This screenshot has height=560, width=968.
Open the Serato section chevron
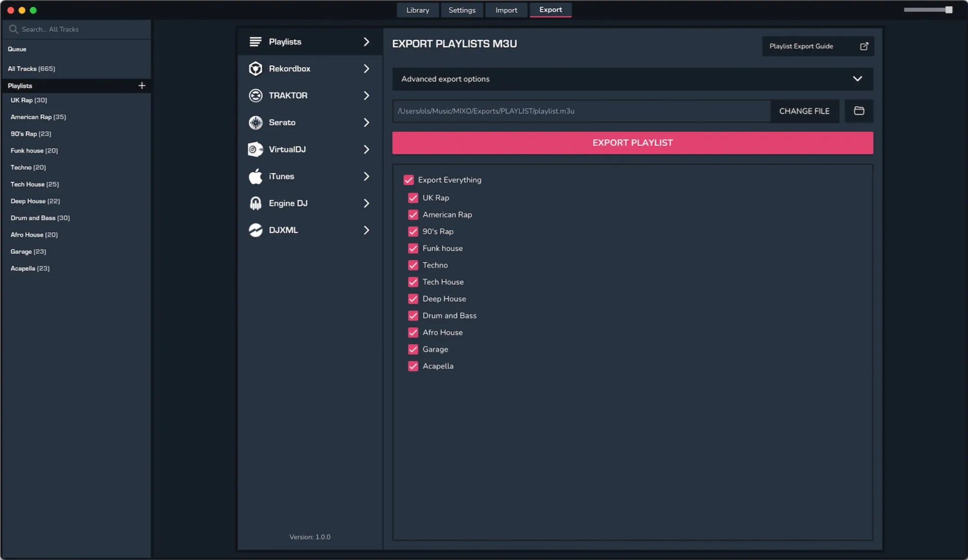pyautogui.click(x=366, y=122)
